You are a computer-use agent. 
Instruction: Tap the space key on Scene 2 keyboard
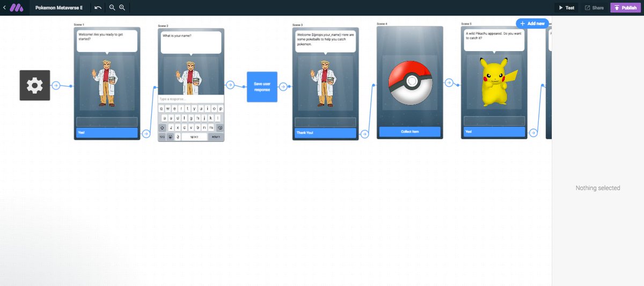click(x=194, y=137)
